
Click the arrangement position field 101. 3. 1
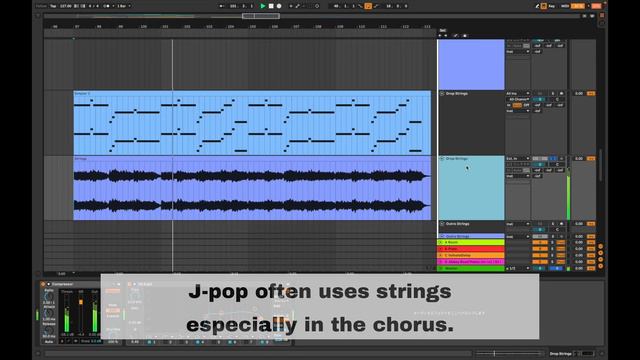tap(241, 6)
